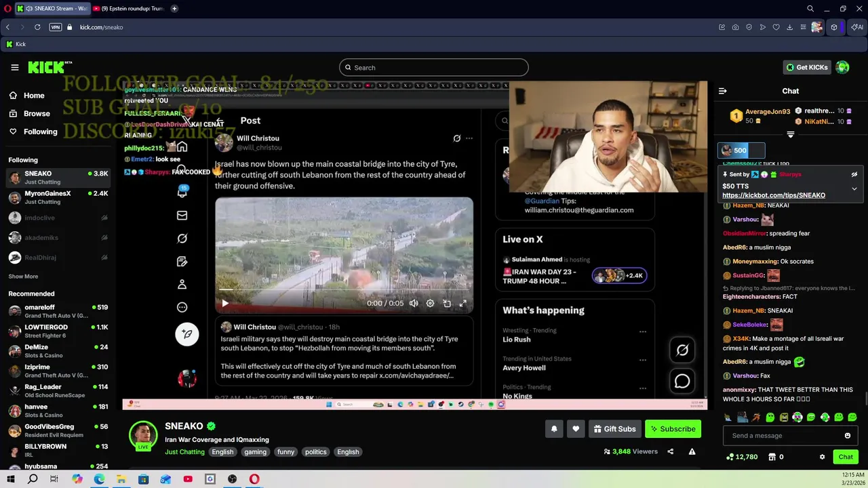Image resolution: width=868 pixels, height=488 pixels.
Task: Report stream with the warning triangle icon
Action: [x=692, y=451]
